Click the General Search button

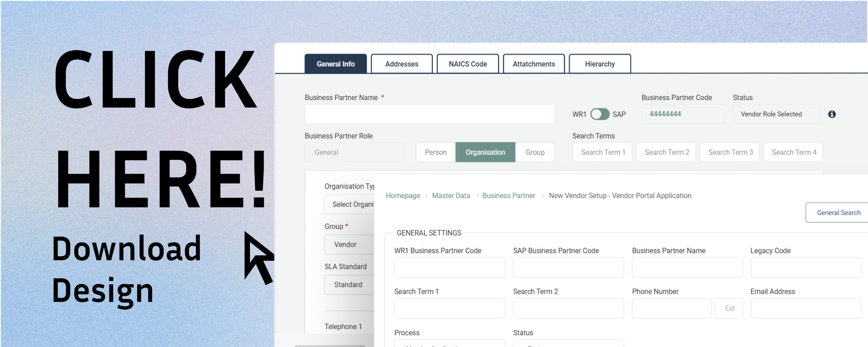coord(837,213)
